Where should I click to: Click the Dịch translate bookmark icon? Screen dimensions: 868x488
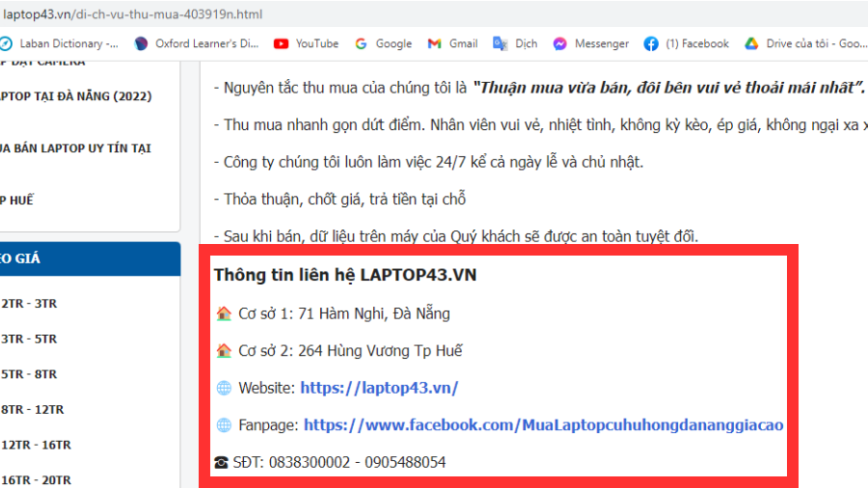pyautogui.click(x=501, y=43)
